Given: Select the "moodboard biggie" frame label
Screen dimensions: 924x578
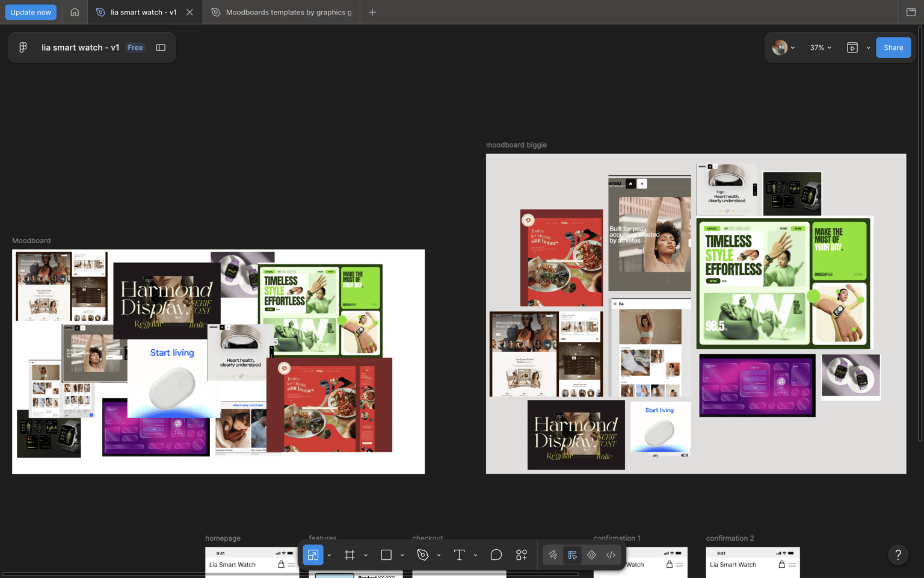Looking at the screenshot, I should 516,145.
